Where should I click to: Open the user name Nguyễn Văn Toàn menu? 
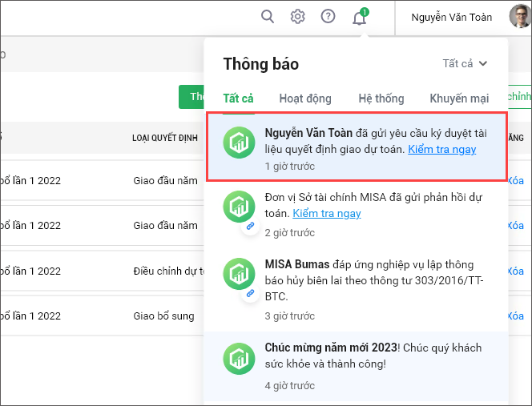click(451, 18)
